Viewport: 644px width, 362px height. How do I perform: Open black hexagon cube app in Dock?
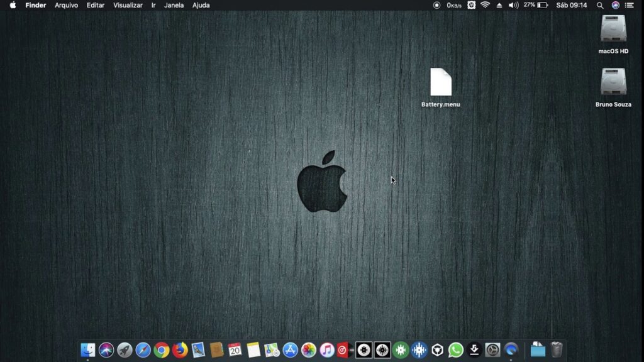click(x=438, y=350)
